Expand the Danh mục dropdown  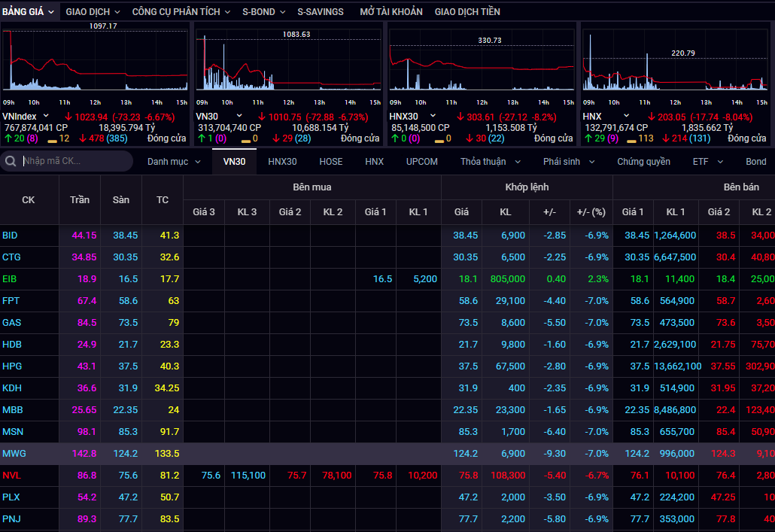click(174, 162)
